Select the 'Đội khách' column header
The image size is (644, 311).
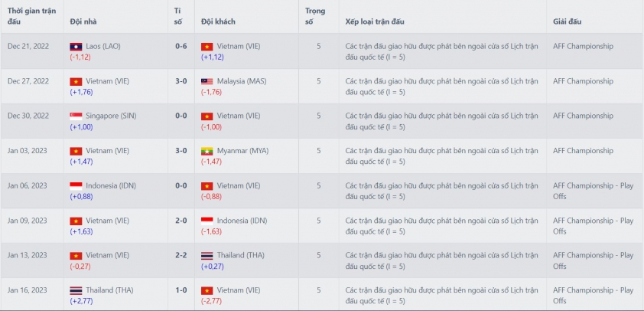pyautogui.click(x=218, y=21)
